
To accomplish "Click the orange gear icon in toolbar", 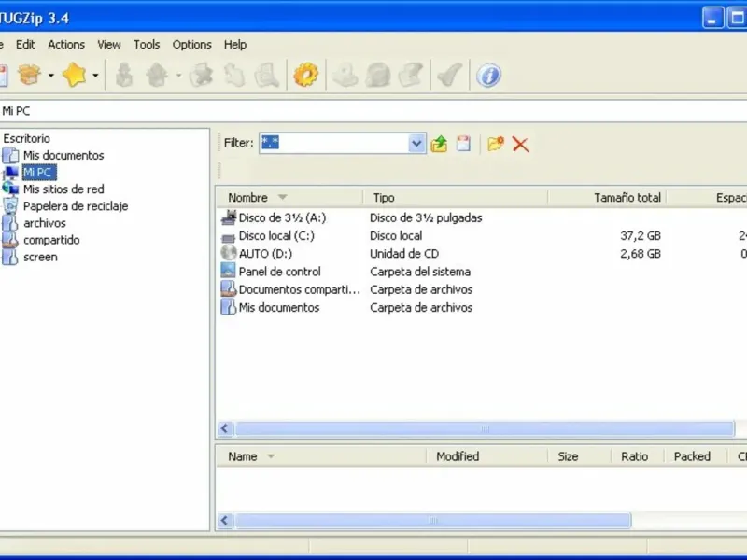I will pyautogui.click(x=305, y=75).
